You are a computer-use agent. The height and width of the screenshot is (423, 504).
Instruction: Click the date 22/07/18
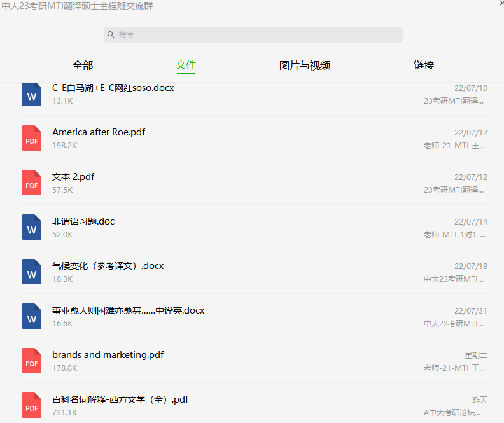[470, 267]
